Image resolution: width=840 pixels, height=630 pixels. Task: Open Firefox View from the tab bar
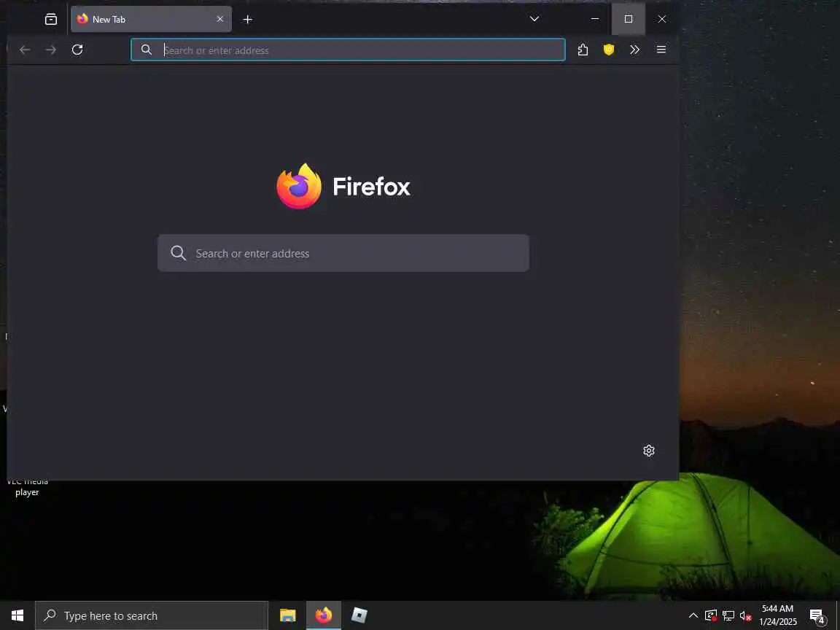[x=51, y=19]
